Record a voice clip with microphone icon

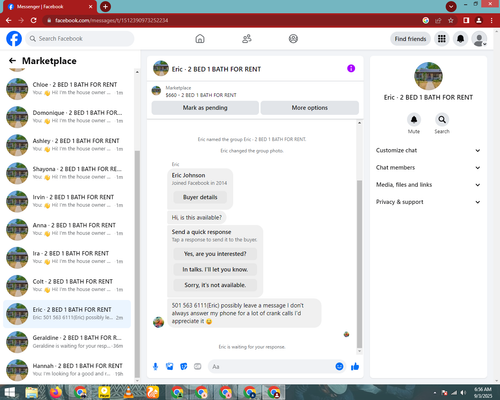[155, 367]
